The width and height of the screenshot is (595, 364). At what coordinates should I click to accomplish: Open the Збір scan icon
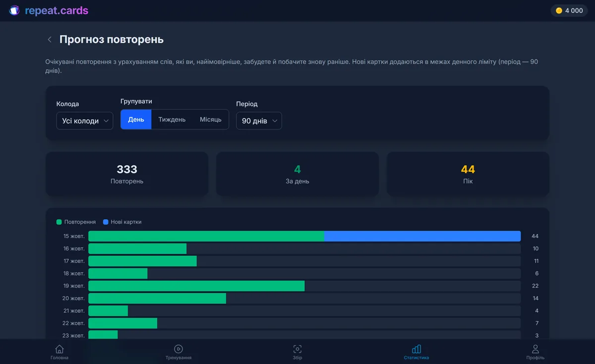pyautogui.click(x=297, y=349)
